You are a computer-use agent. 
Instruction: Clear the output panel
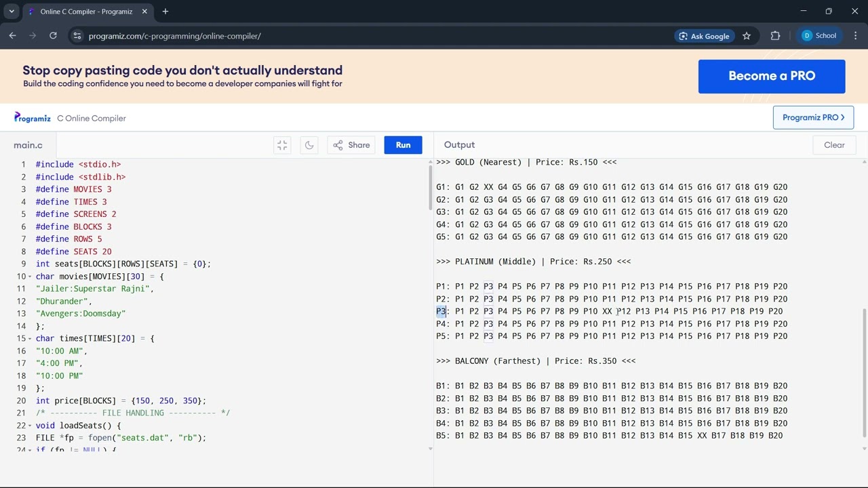click(834, 145)
